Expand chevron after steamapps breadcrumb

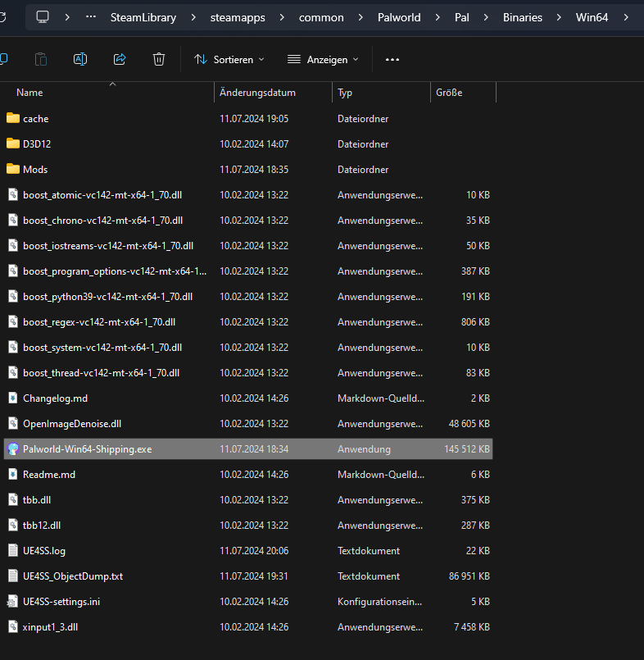click(x=282, y=17)
